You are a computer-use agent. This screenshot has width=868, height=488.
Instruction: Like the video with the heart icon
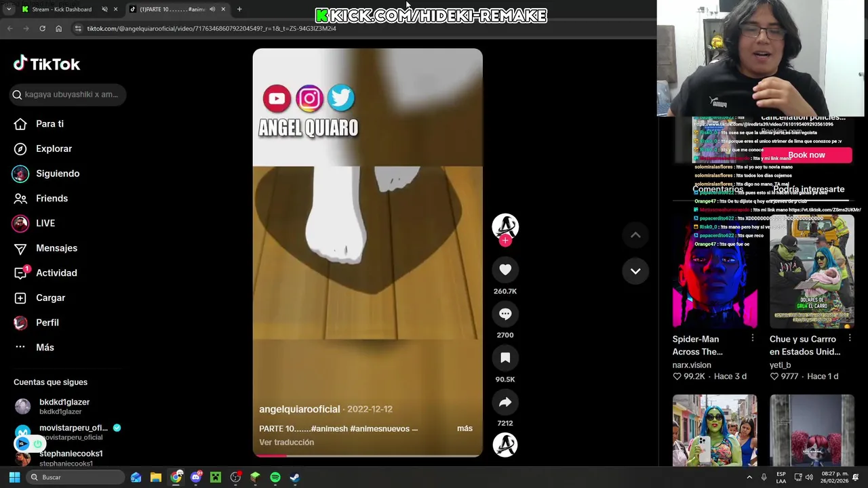coord(505,270)
